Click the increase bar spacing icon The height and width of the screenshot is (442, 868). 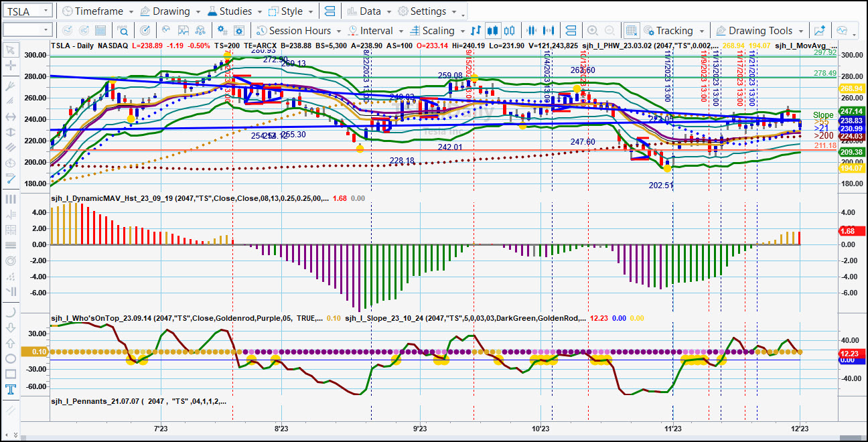[x=549, y=30]
